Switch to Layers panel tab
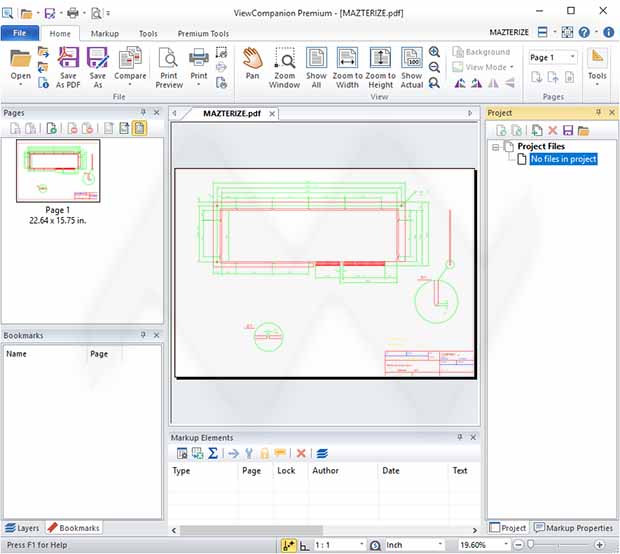Viewport: 620px width, 554px height. 23,528
